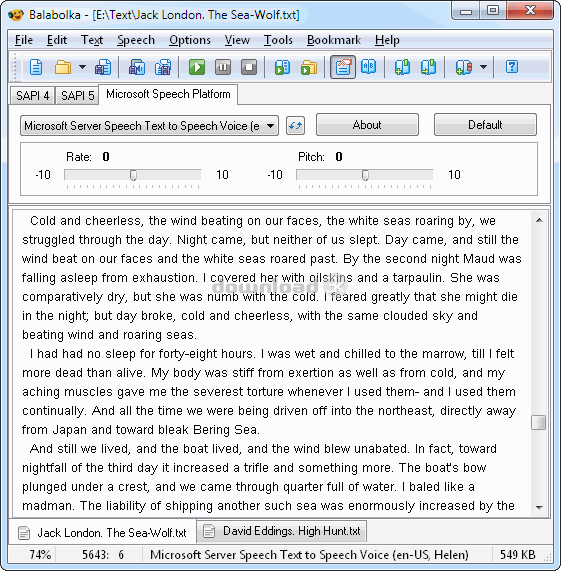Click the 5643: 6 cursor position
This screenshot has width=561, height=571.
[x=103, y=555]
